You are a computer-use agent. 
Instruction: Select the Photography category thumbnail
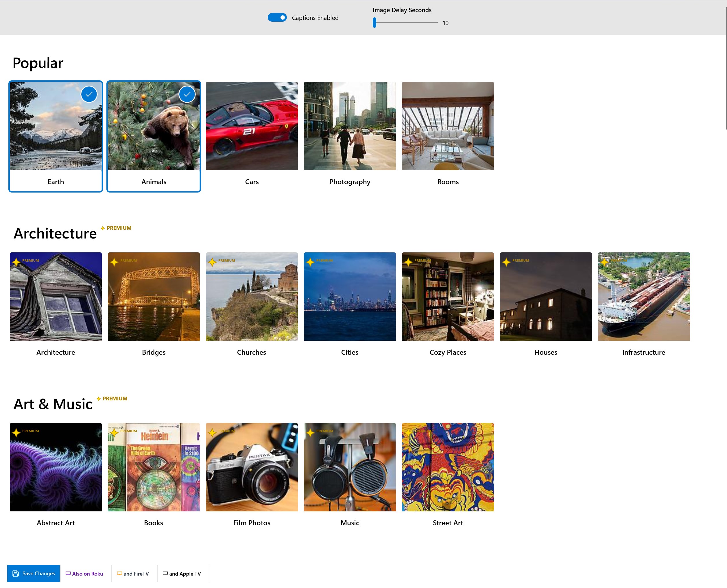(350, 126)
